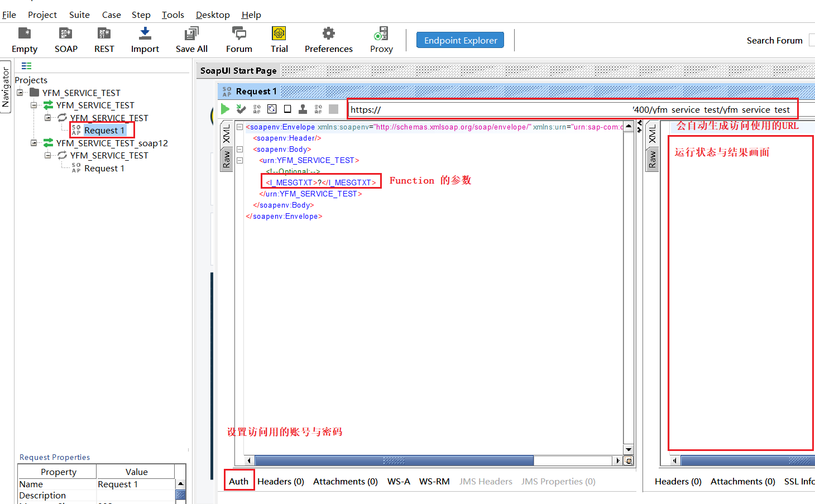Select the request Raw vertical tab
This screenshot has height=504, width=815.
coord(226,159)
